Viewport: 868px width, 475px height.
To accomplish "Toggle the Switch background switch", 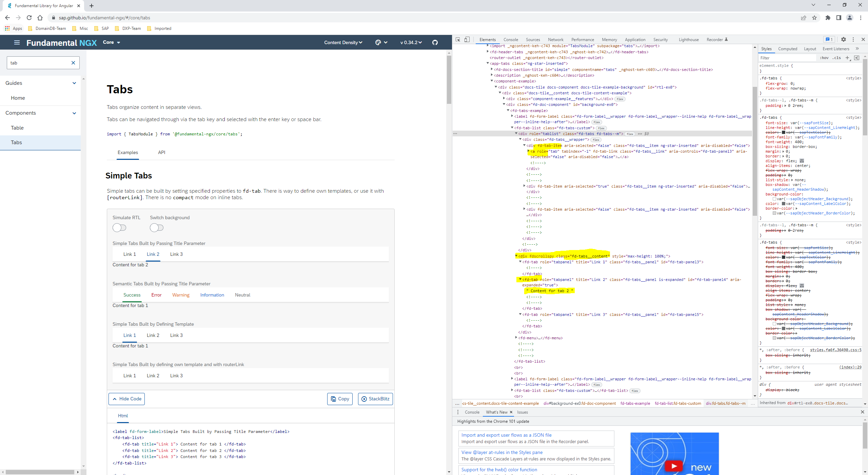I will coord(157,228).
